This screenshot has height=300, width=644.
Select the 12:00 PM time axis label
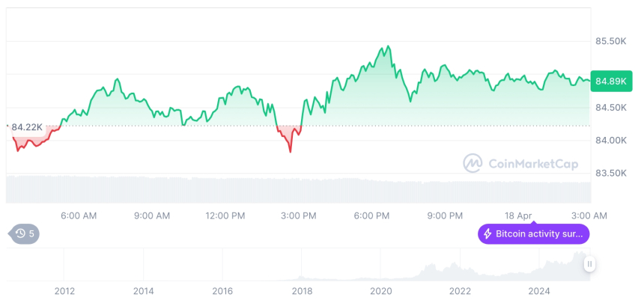pyautogui.click(x=225, y=215)
